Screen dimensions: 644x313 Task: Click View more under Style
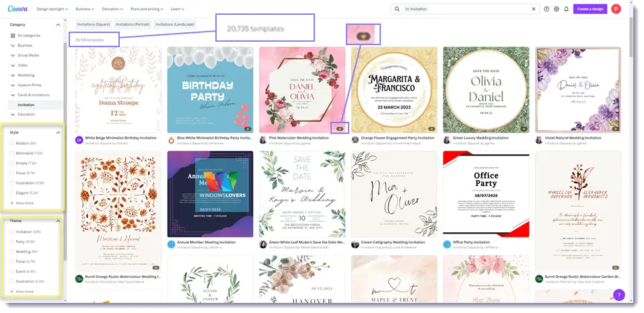(x=22, y=203)
